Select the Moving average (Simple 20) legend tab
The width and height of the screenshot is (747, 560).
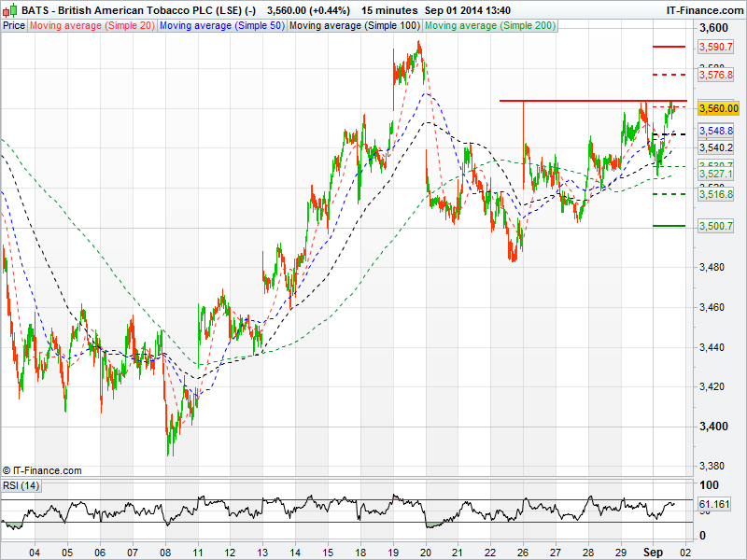(x=92, y=26)
